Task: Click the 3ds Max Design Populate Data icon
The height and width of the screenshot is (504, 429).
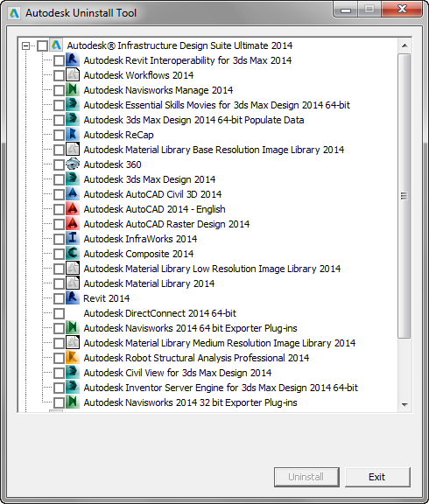Action: pyautogui.click(x=73, y=119)
